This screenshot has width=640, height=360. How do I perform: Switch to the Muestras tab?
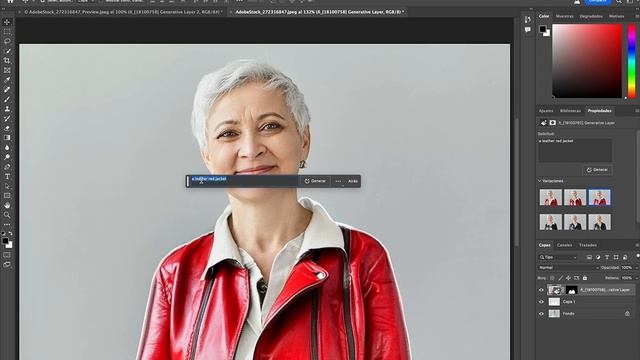click(565, 16)
